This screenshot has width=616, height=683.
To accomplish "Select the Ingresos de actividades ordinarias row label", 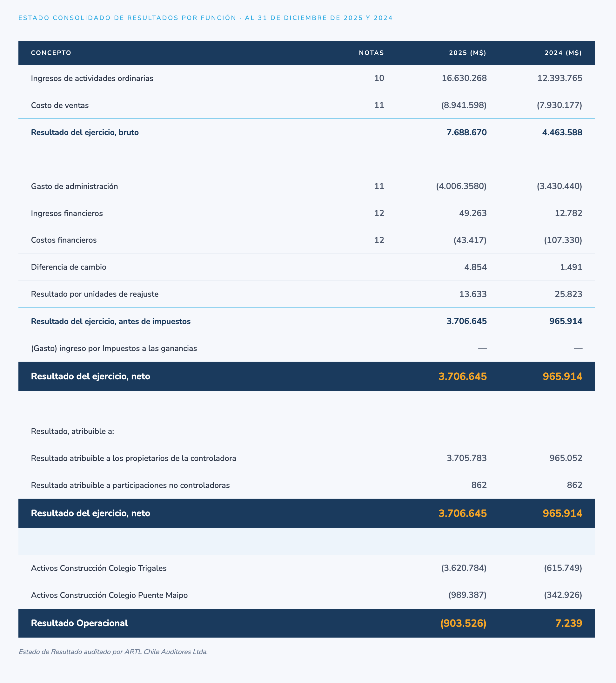I will tap(92, 78).
